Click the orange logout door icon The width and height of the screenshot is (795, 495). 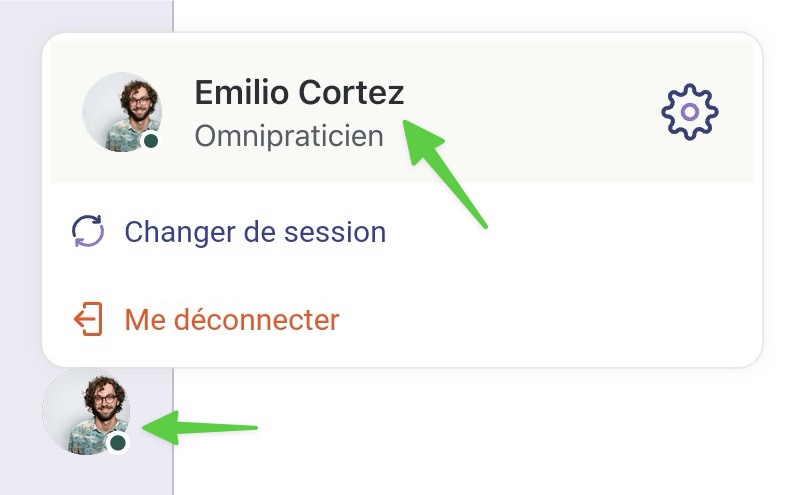pyautogui.click(x=88, y=319)
